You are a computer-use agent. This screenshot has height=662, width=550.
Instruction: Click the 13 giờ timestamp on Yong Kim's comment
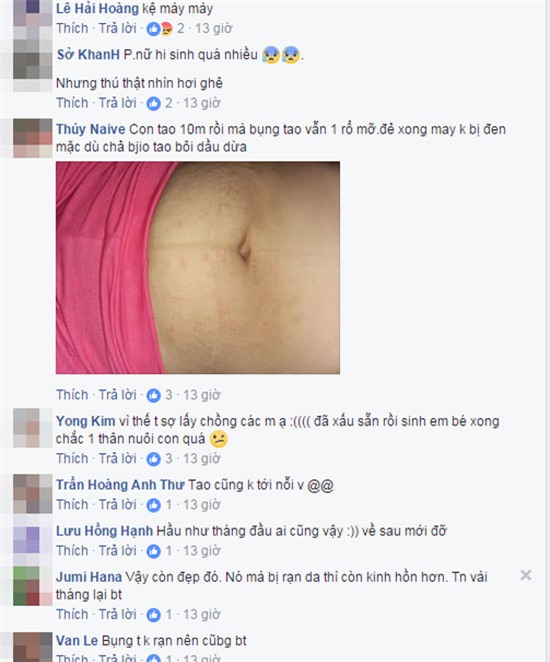(x=202, y=459)
